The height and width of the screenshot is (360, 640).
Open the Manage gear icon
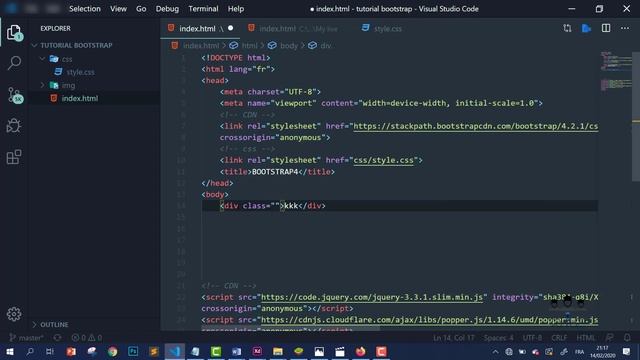point(14,314)
